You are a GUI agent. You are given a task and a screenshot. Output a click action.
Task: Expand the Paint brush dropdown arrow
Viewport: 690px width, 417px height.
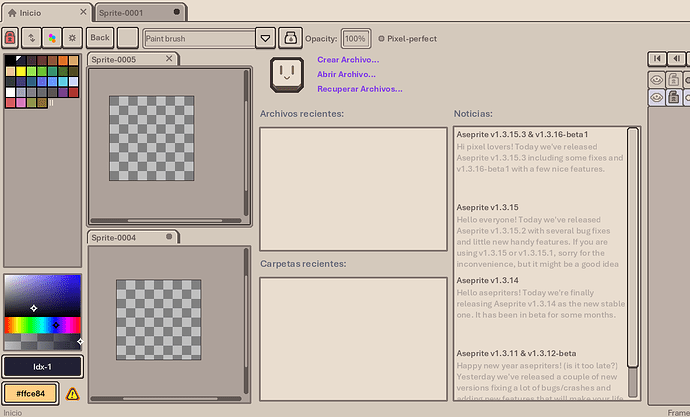point(265,38)
